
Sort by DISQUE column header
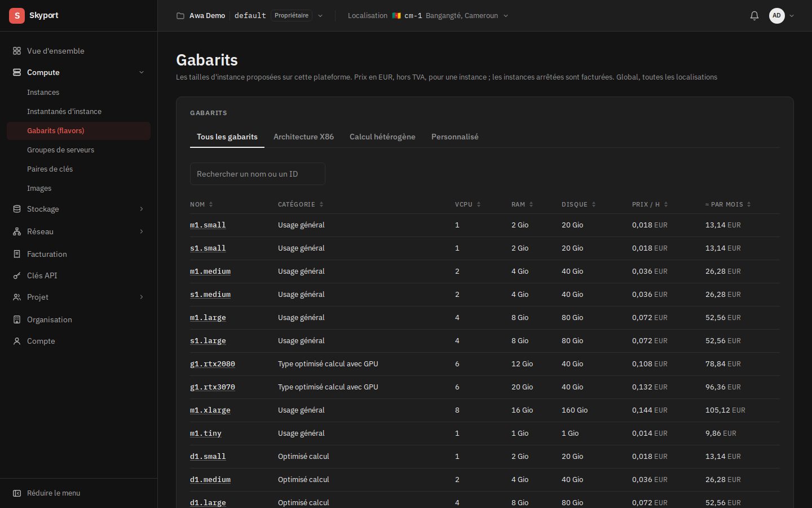pos(579,204)
